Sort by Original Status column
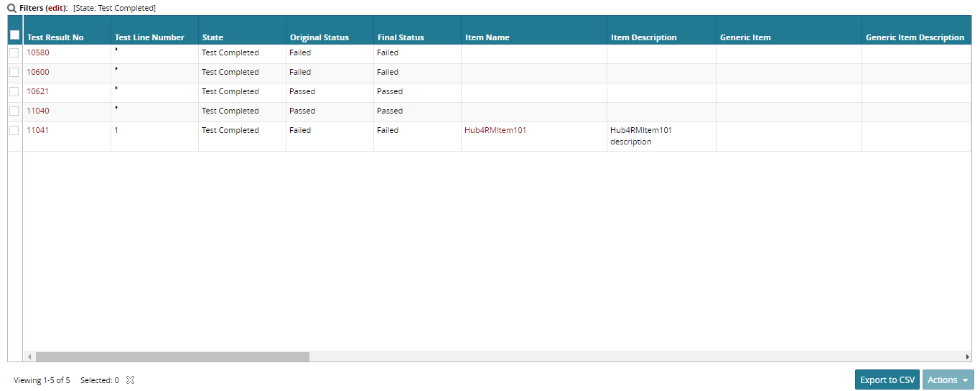Viewport: 980px width, 391px height. pos(319,37)
